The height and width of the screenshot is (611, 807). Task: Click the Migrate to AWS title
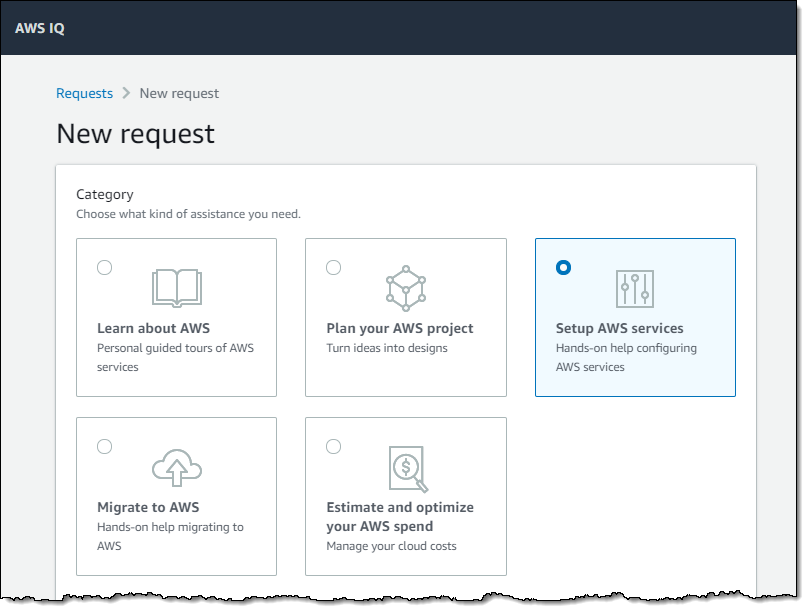(148, 508)
